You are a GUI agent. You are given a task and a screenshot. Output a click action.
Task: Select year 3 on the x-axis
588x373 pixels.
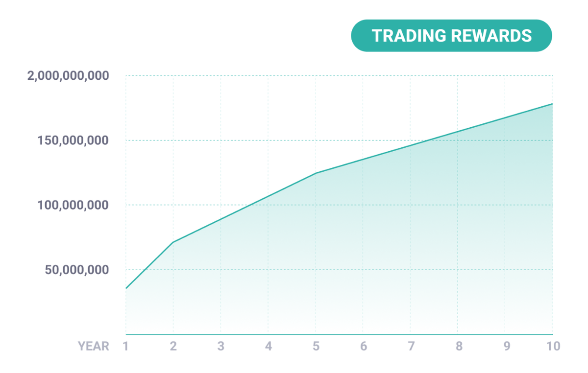tap(220, 347)
